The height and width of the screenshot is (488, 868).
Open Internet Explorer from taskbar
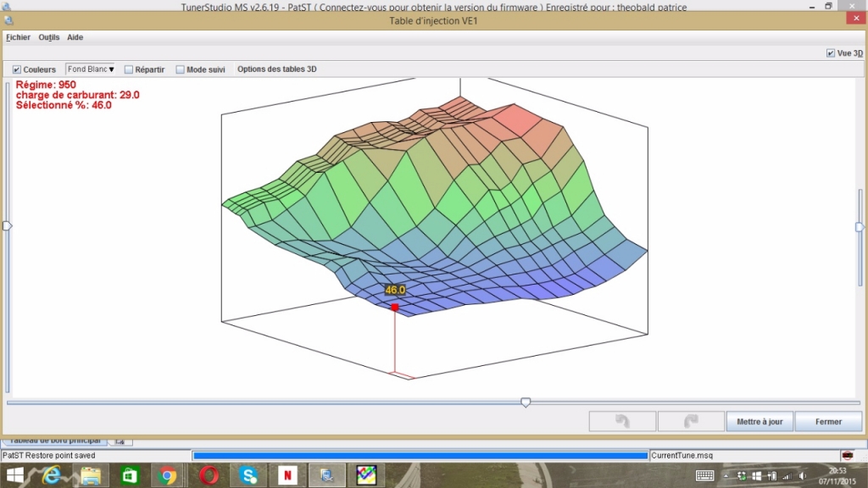click(52, 475)
